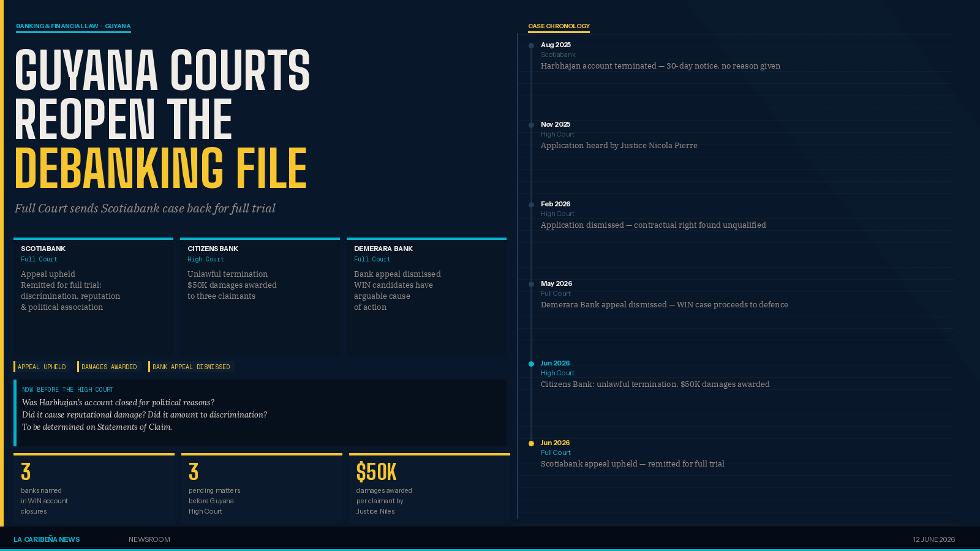
Task: Click 'Full Court' under the DEMERARA BANK card title
Action: pos(372,260)
